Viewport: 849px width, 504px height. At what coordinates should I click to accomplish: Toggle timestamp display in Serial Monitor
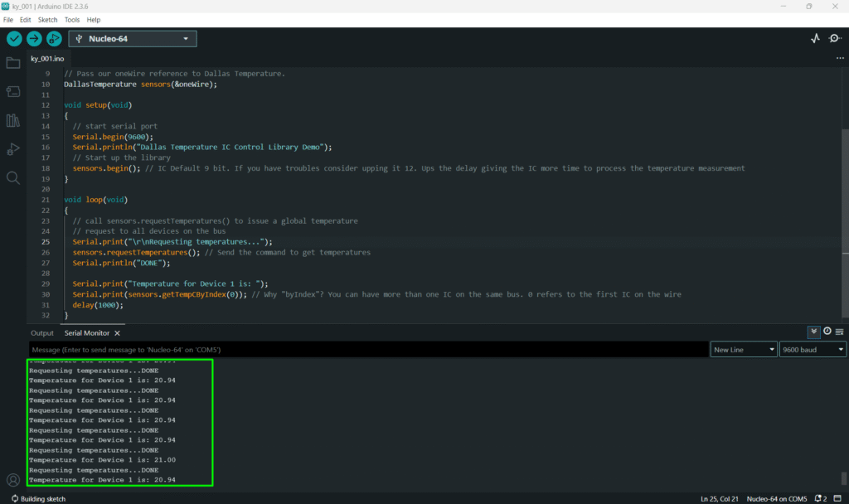(x=827, y=332)
